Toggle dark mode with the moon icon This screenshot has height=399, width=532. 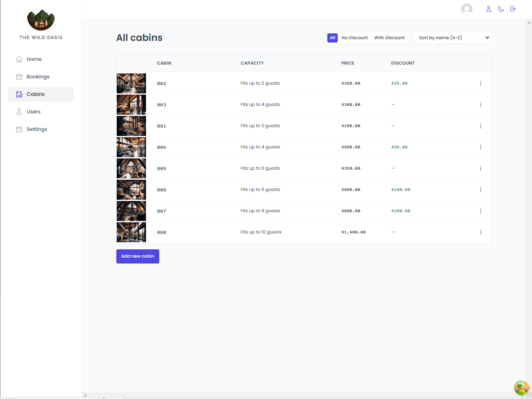(x=501, y=9)
